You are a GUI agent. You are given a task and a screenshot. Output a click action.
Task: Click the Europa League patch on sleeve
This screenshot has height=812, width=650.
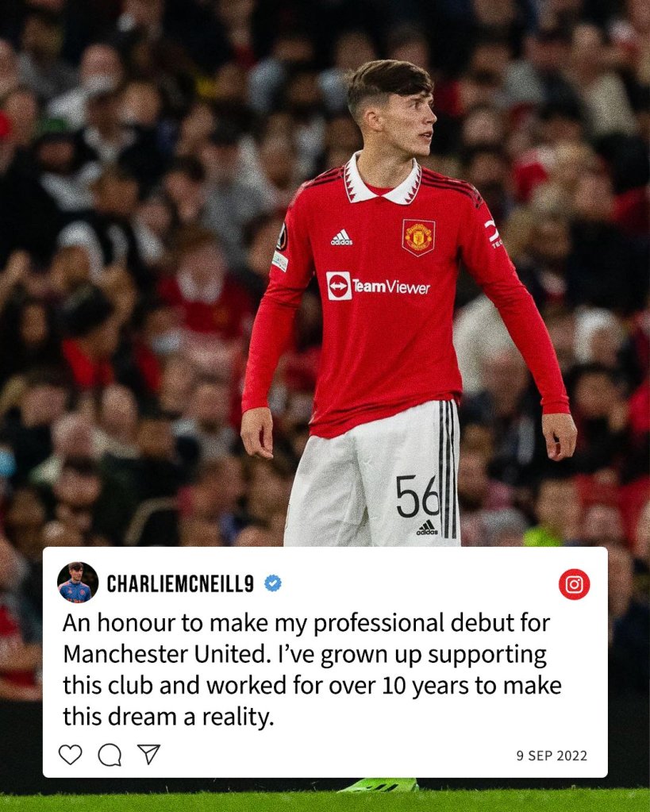282,237
